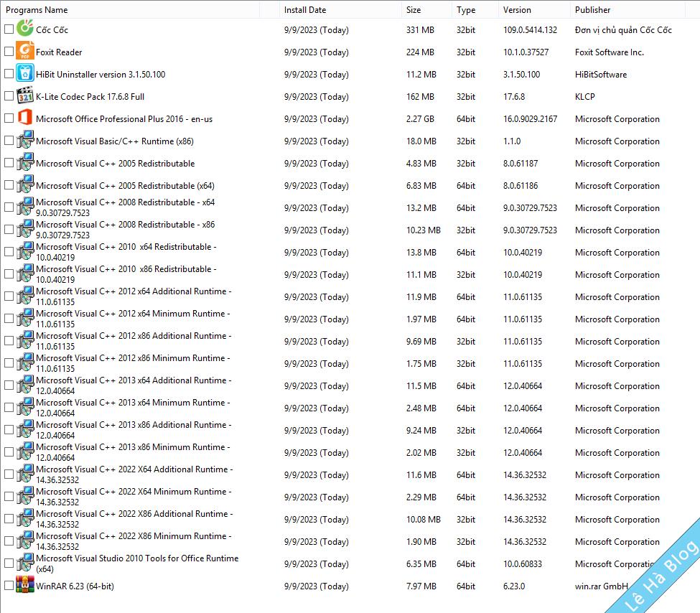Click icon of Visual C++ 2013 x86 Additional Runtime
Image resolution: width=700 pixels, height=613 pixels.
pyautogui.click(x=25, y=429)
